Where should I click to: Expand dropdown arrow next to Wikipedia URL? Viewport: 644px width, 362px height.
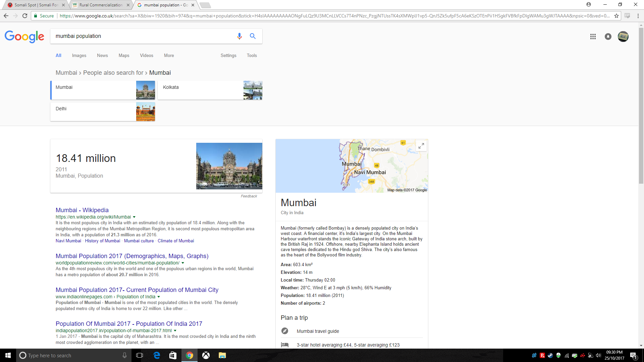134,217
